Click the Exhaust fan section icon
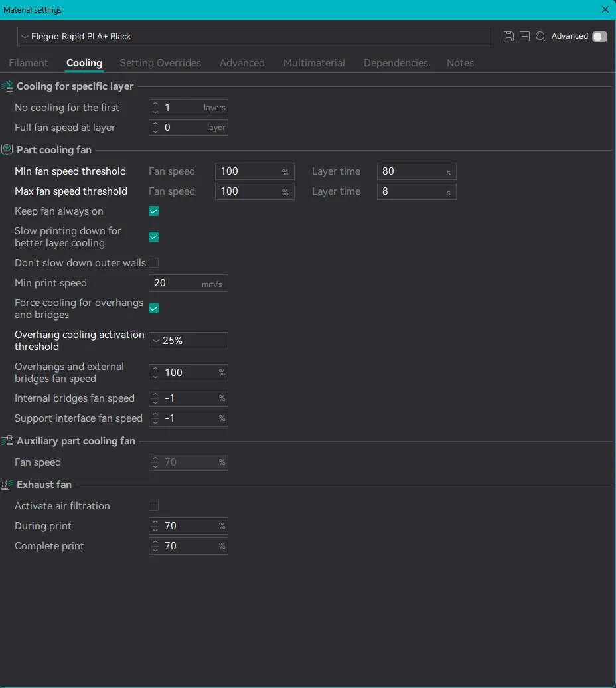Viewport: 616px width, 688px height. pyautogui.click(x=7, y=485)
